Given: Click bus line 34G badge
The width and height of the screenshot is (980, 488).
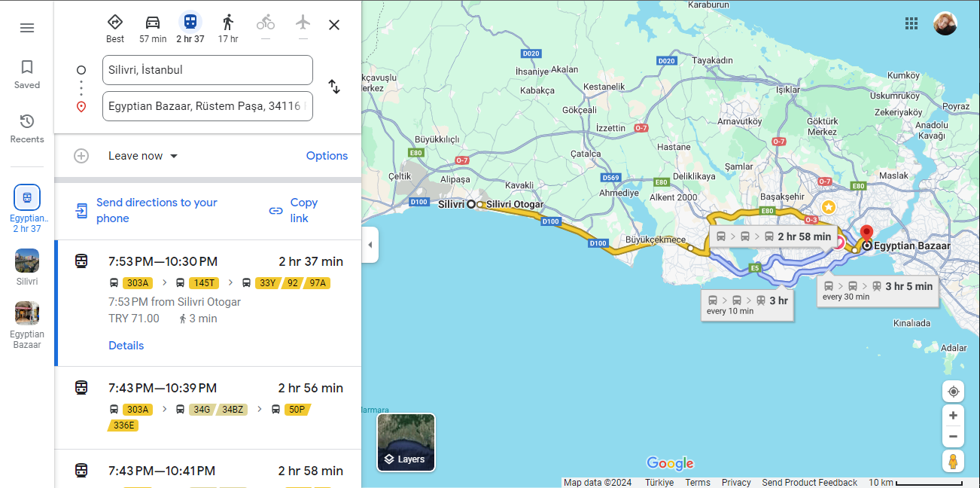Looking at the screenshot, I should (x=201, y=410).
